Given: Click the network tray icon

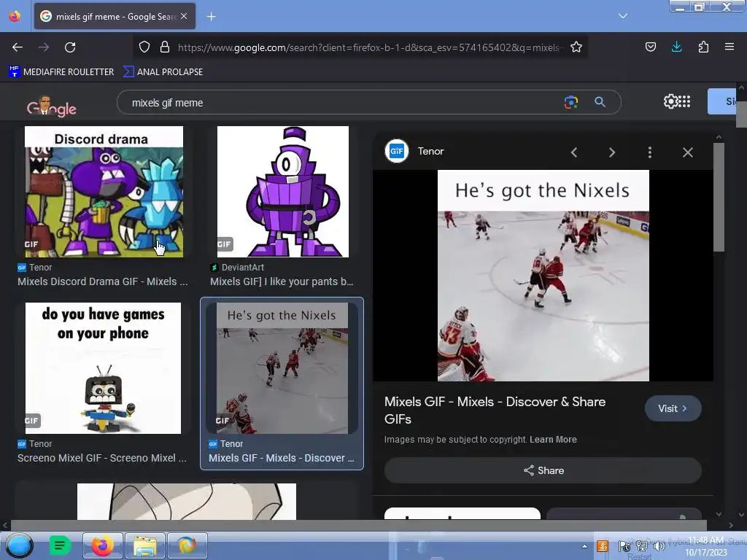Looking at the screenshot, I should point(642,546).
